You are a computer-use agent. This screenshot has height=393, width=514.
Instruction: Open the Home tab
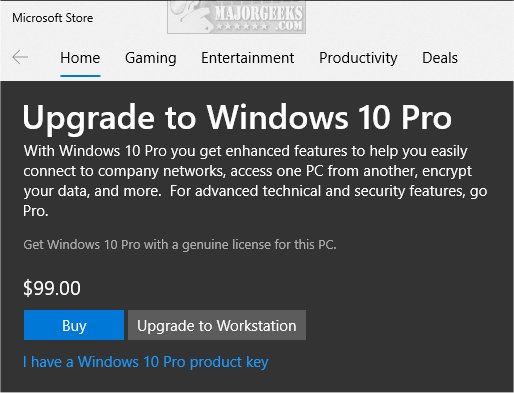coord(80,58)
